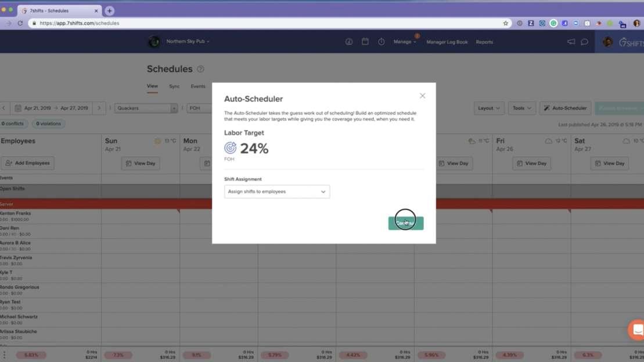Open the dashboard icon in the top bar
The height and width of the screenshot is (362, 644).
pyautogui.click(x=349, y=42)
